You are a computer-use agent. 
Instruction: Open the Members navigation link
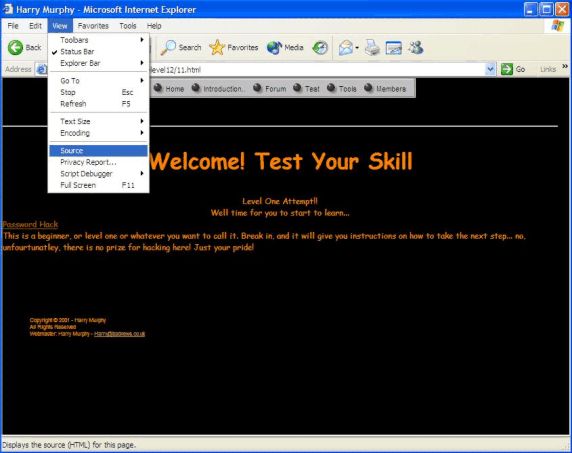[391, 89]
